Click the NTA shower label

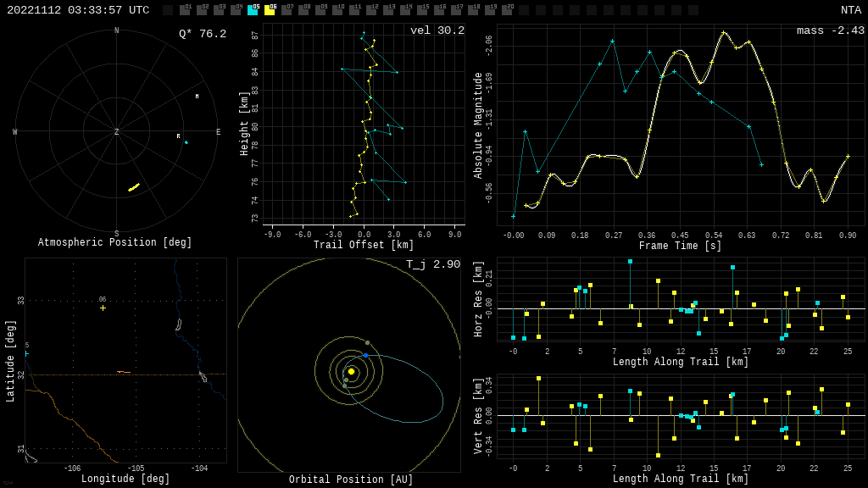pyautogui.click(x=850, y=10)
